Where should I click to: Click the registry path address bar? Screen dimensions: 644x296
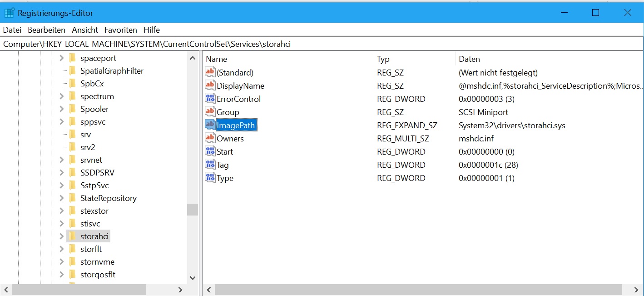pos(322,44)
